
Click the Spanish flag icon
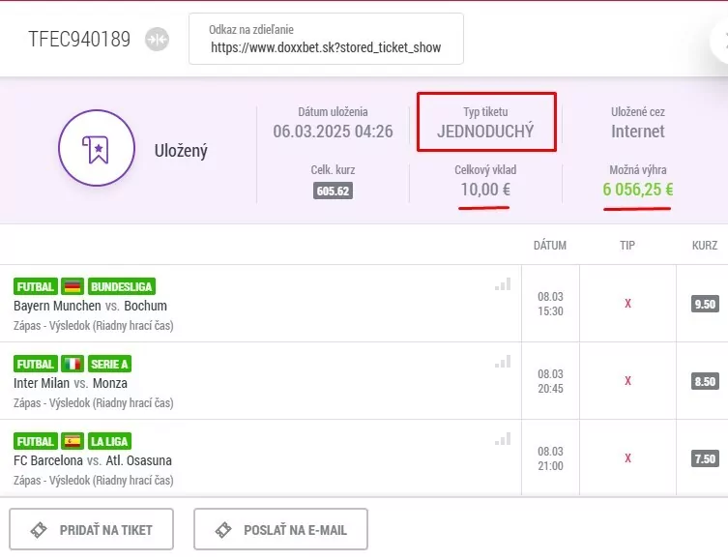point(73,441)
